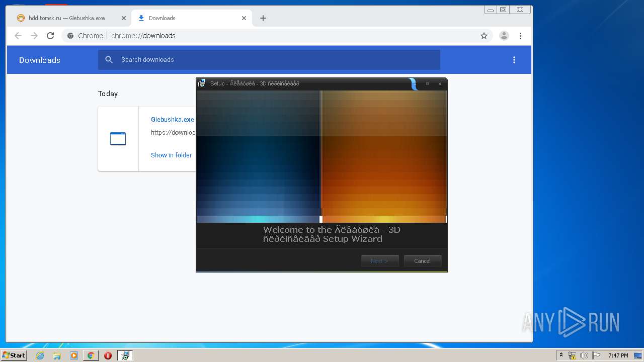
Task: Click the Setup window title bar icon
Action: (x=202, y=83)
